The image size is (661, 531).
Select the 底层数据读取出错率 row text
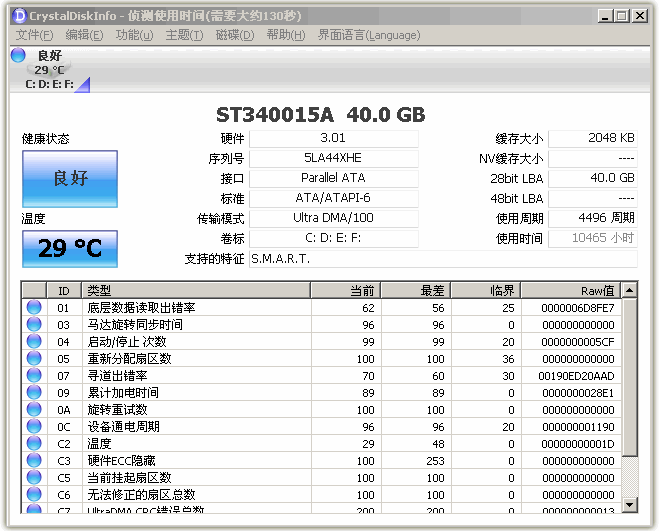coord(141,308)
